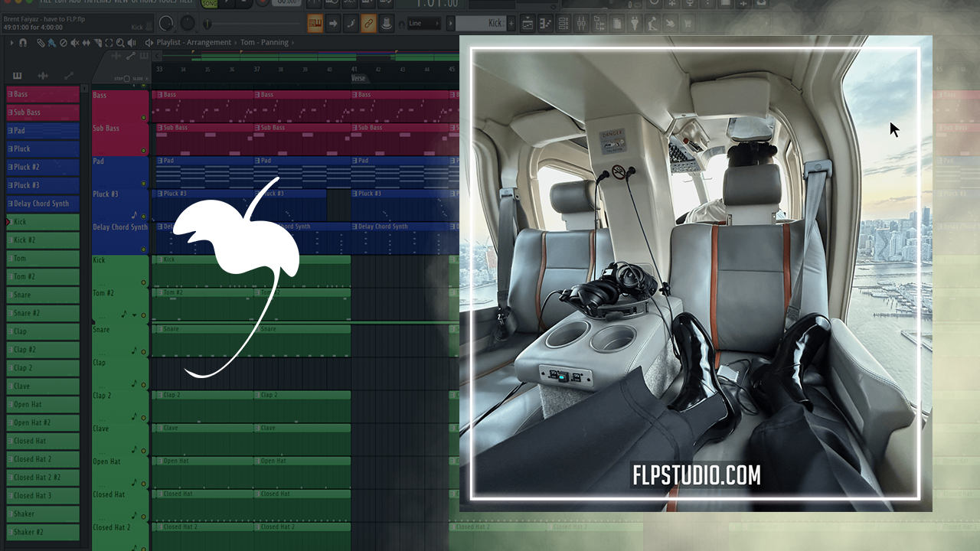This screenshot has width=980, height=551.
Task: Expand the Tom #2 track dropdown arrow
Action: coord(134,315)
